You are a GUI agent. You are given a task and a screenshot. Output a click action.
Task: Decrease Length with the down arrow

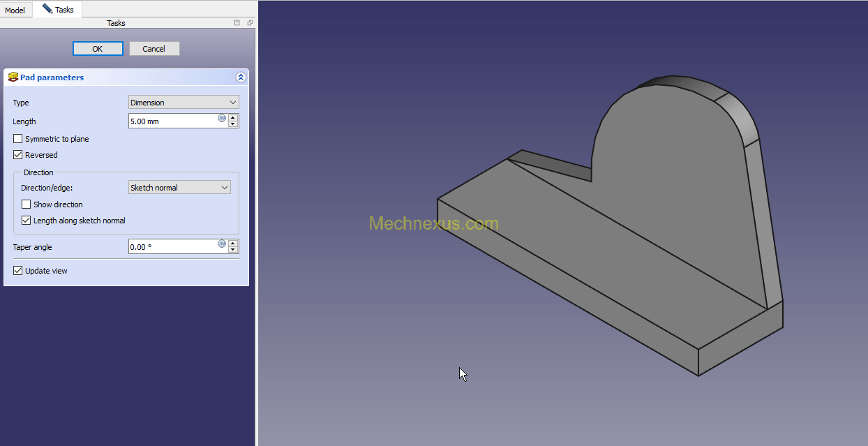coord(233,124)
